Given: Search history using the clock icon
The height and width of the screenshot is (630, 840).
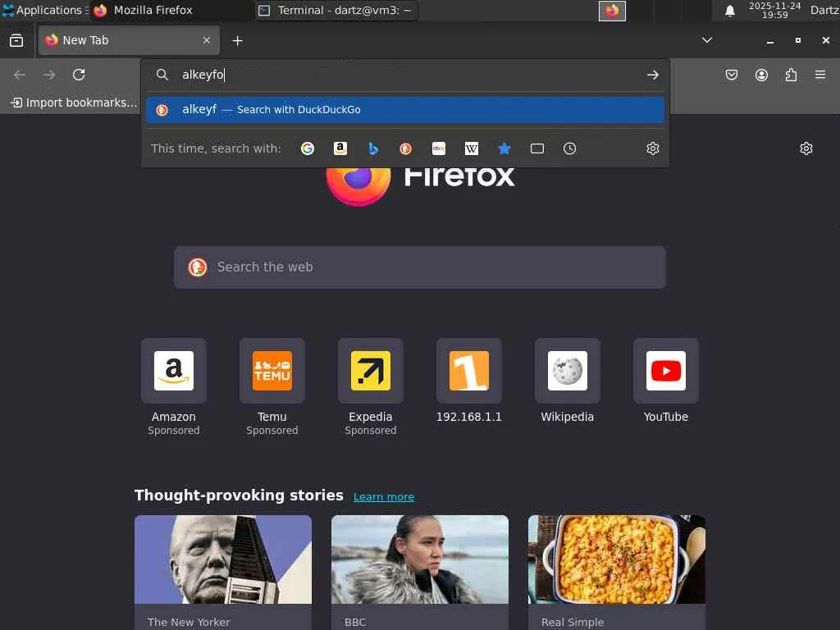Looking at the screenshot, I should click(569, 148).
